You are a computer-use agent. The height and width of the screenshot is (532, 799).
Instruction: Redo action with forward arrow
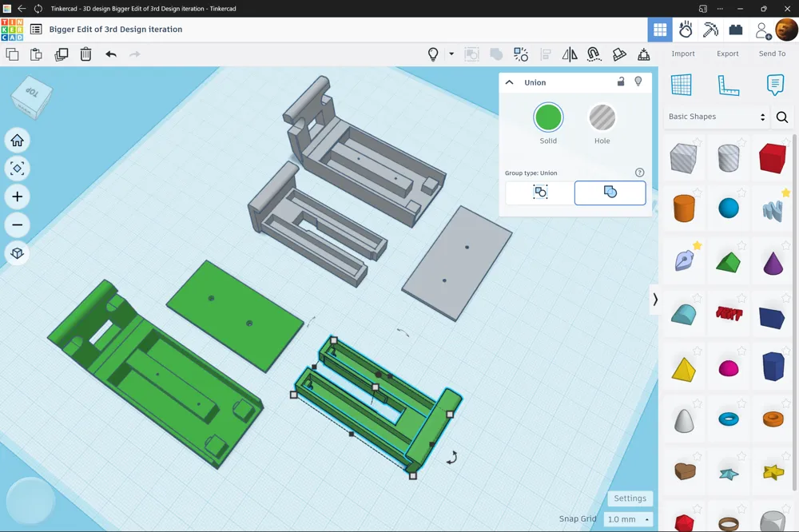[134, 54]
